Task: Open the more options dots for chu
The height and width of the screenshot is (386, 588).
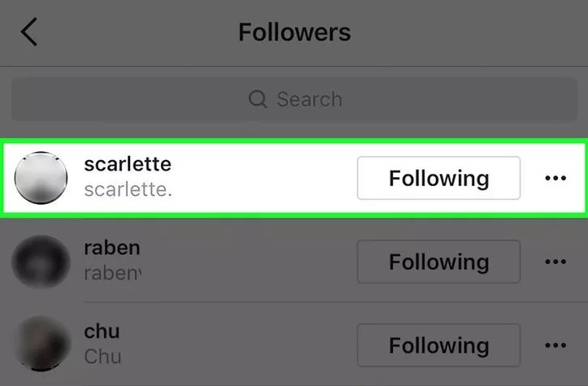Action: [555, 345]
